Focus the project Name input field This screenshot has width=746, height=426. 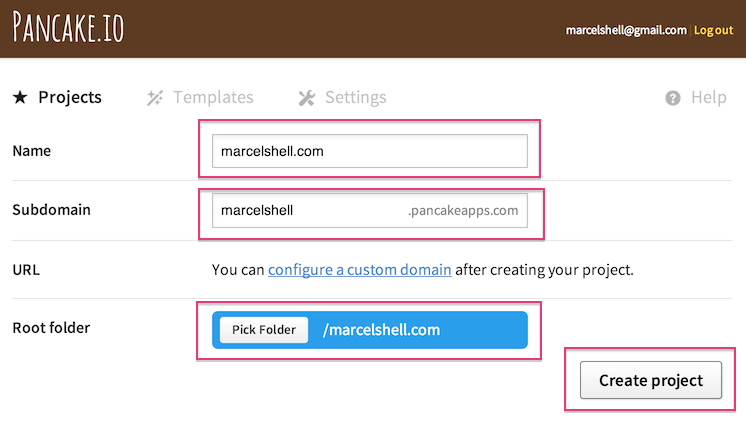point(369,151)
